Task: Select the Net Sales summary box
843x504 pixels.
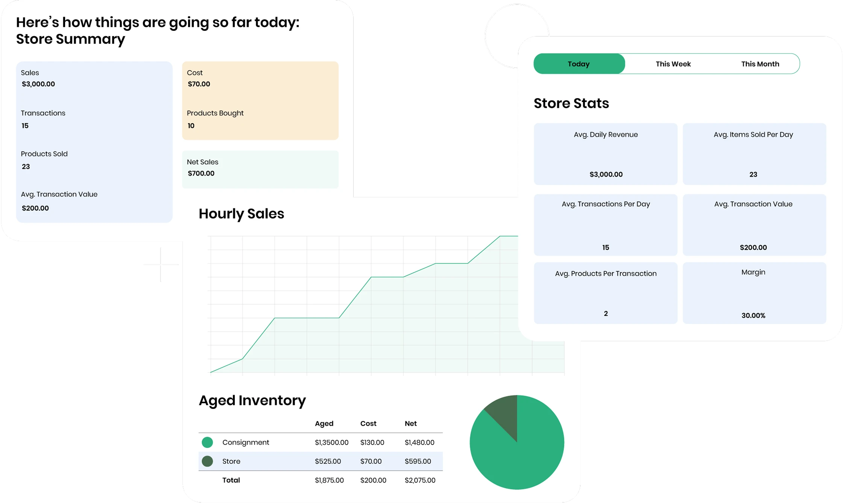Action: 260,170
